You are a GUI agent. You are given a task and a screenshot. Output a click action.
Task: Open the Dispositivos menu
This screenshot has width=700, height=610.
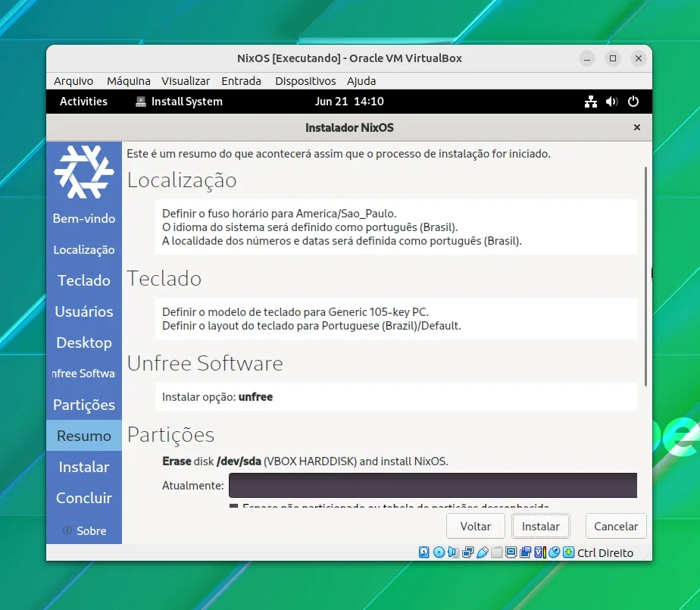[x=305, y=81]
